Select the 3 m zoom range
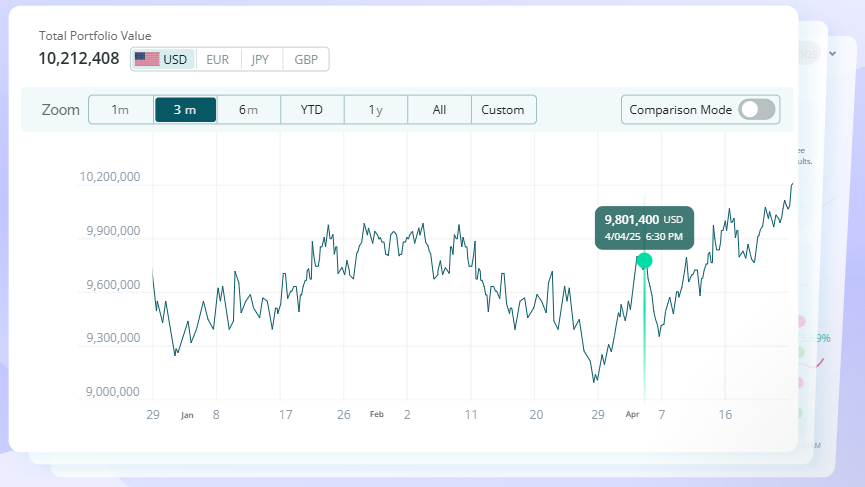 click(x=185, y=110)
